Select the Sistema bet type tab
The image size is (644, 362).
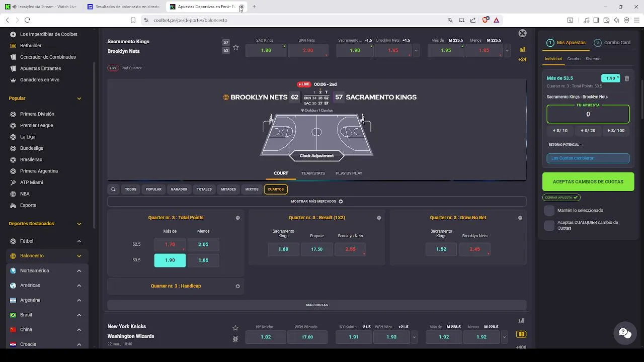point(593,59)
